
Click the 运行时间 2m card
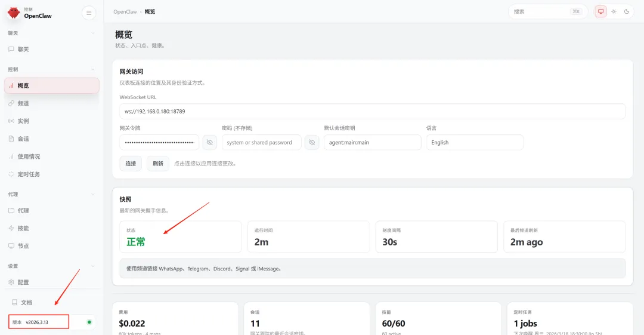(x=308, y=236)
